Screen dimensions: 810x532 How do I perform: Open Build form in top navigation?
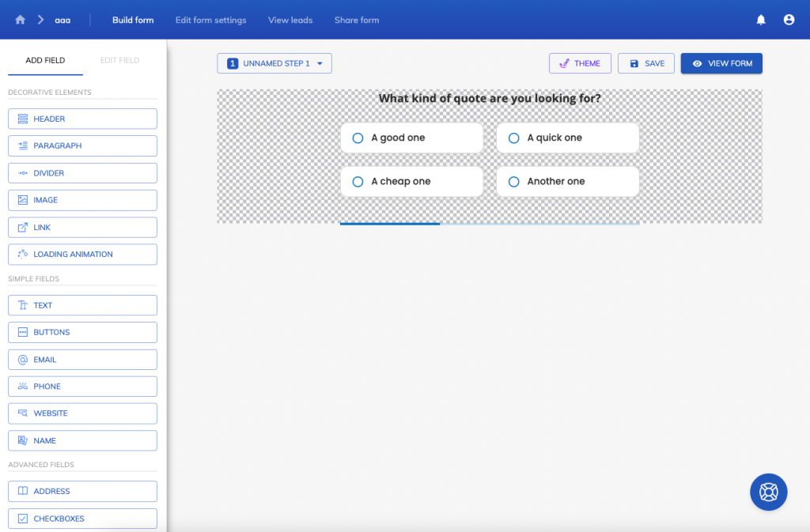click(133, 20)
